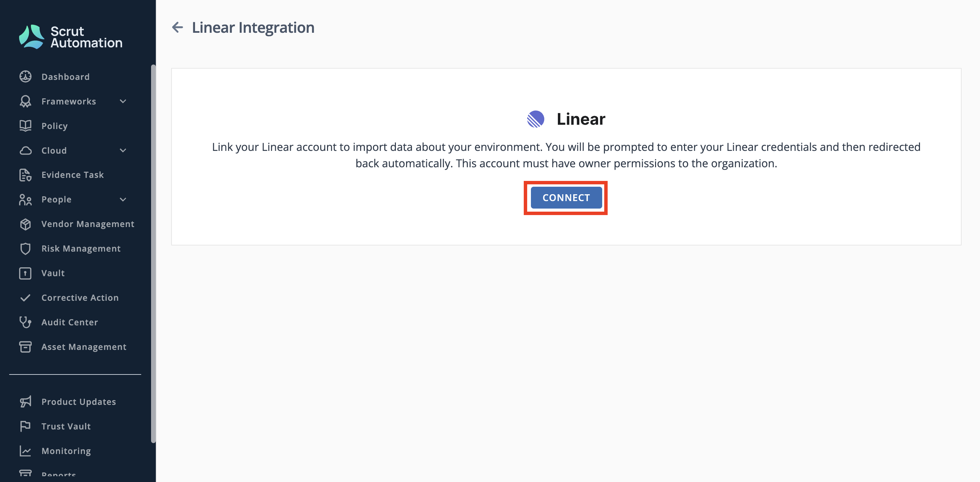Screen dimensions: 980x482
Task: Click the Vendor Management box icon
Action: [26, 224]
